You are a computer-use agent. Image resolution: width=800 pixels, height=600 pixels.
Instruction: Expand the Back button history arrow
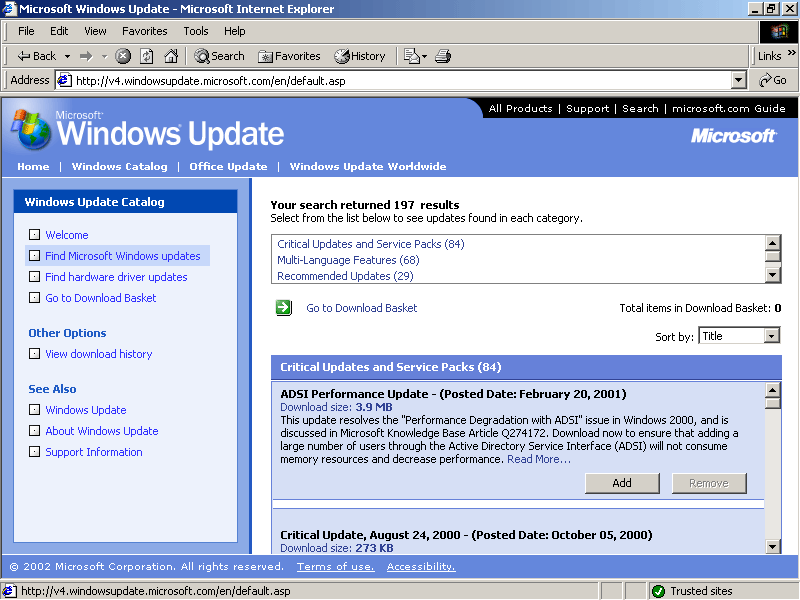pyautogui.click(x=68, y=56)
